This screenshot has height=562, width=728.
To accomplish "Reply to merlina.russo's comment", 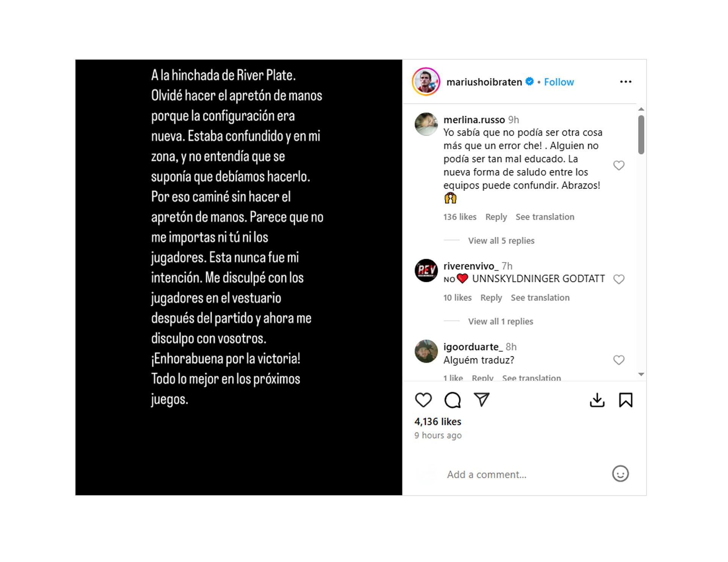I will click(496, 217).
